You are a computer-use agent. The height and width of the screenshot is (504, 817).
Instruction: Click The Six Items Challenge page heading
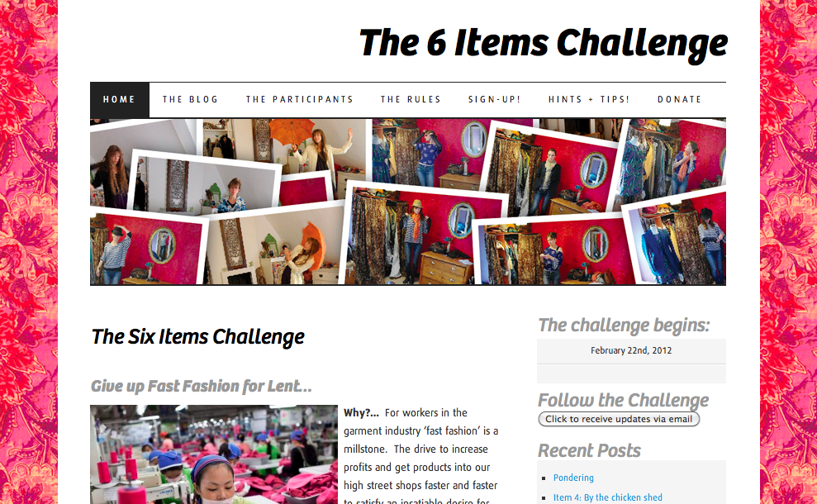coord(197,337)
